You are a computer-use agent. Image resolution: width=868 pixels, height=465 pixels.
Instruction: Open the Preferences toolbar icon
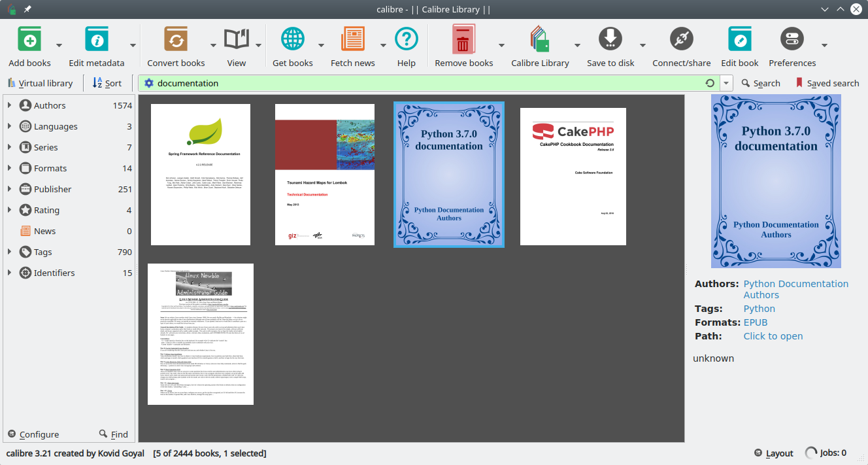[792, 40]
